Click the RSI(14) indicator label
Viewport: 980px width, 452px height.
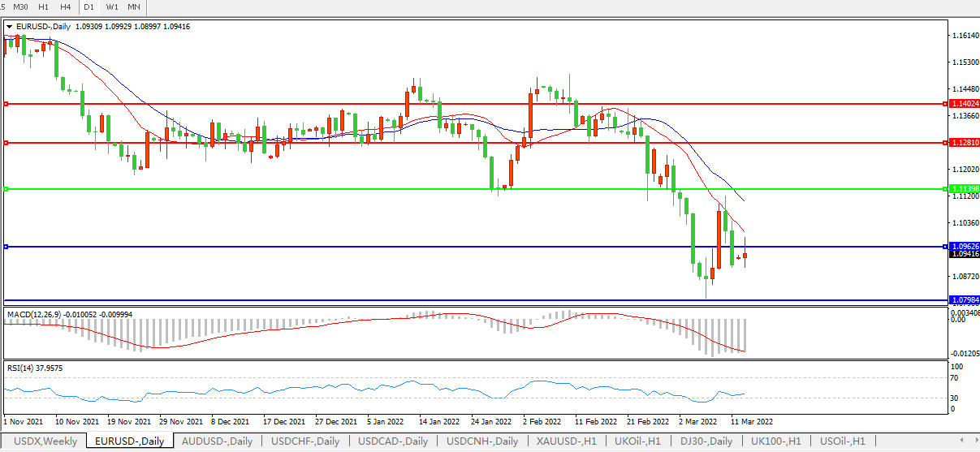point(24,368)
